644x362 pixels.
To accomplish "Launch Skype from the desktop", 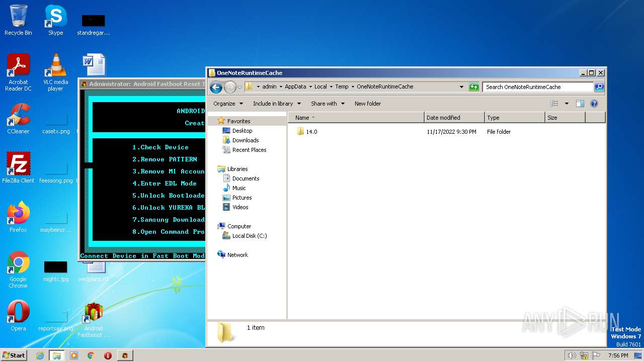I will (55, 20).
